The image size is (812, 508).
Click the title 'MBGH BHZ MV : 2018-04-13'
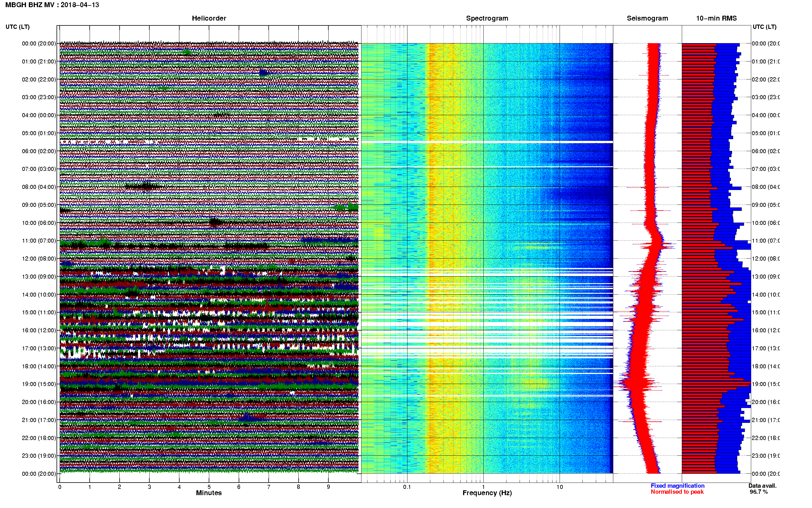[52, 5]
